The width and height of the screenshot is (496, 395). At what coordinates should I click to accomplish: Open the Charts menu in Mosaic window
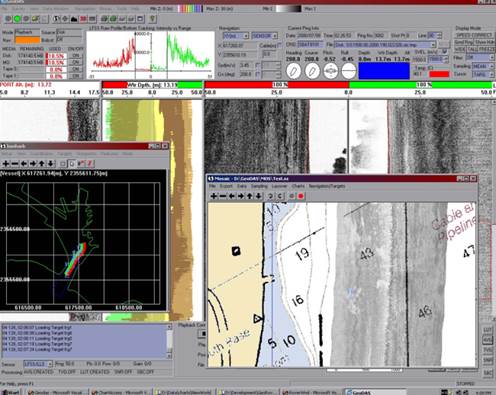(x=298, y=186)
